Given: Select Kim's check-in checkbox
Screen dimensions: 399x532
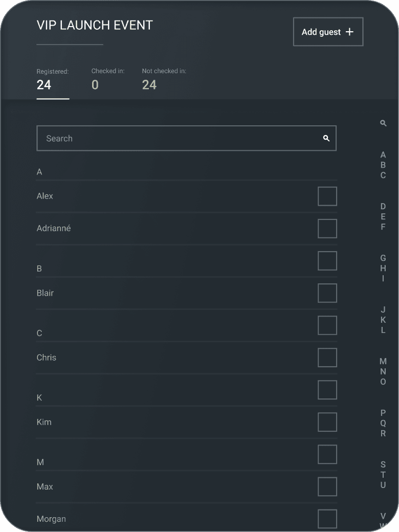Looking at the screenshot, I should [327, 422].
